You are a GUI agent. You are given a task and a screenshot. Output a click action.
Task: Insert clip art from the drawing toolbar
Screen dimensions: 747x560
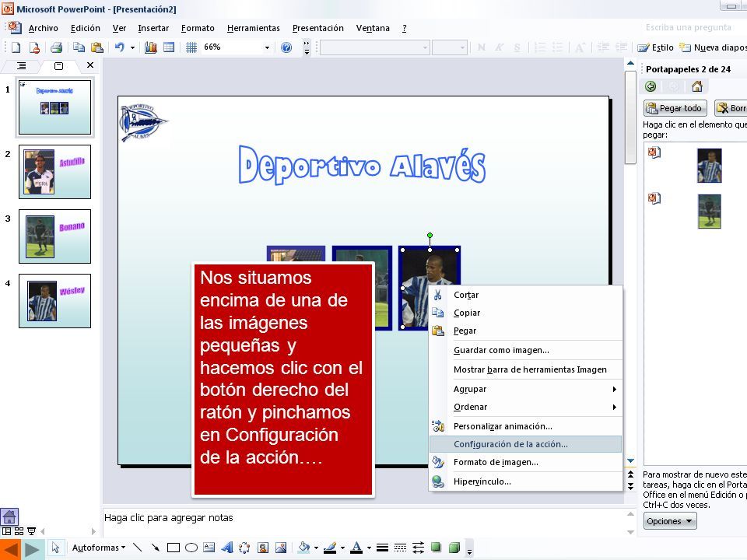(263, 548)
